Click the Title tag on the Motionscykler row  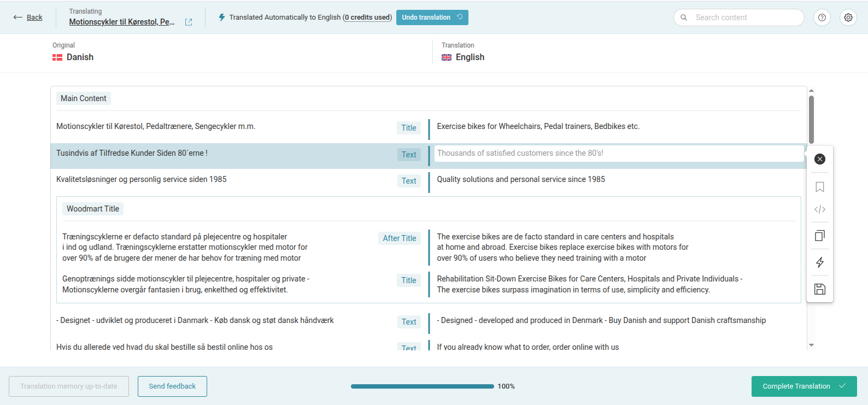click(409, 128)
